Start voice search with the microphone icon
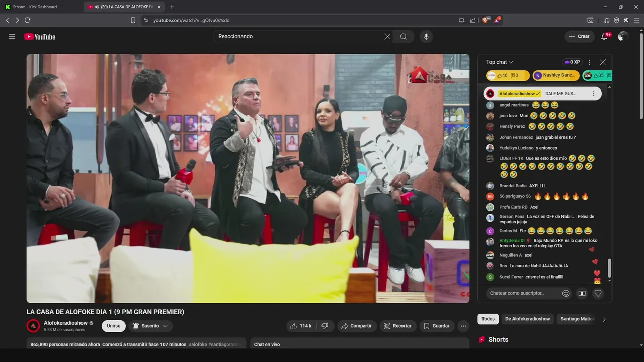 pyautogui.click(x=426, y=36)
